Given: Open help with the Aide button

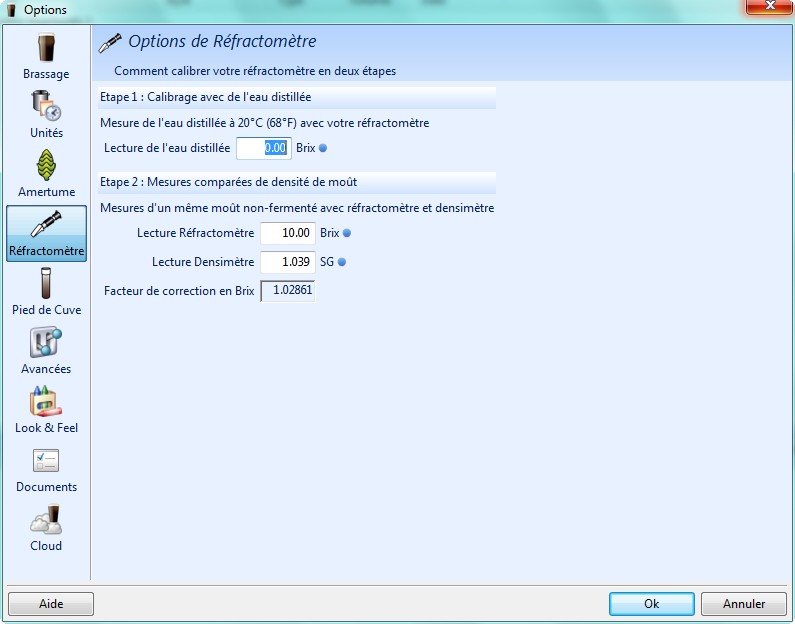Looking at the screenshot, I should click(x=51, y=604).
